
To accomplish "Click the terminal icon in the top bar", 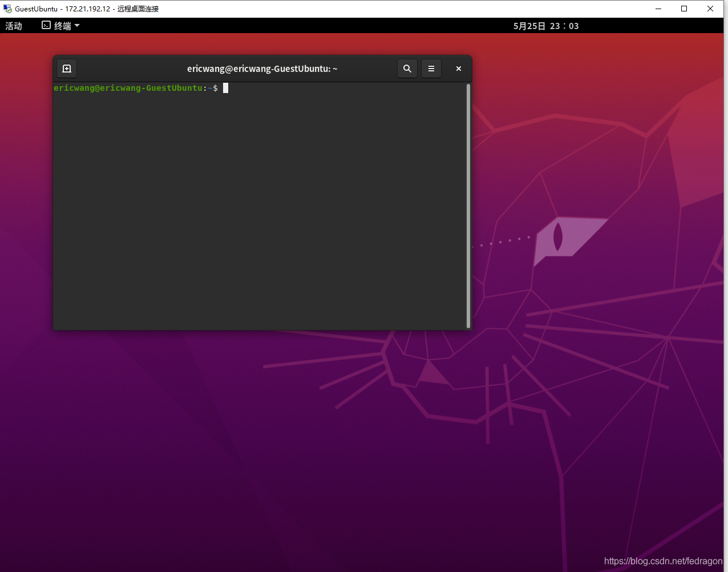I will pos(46,25).
